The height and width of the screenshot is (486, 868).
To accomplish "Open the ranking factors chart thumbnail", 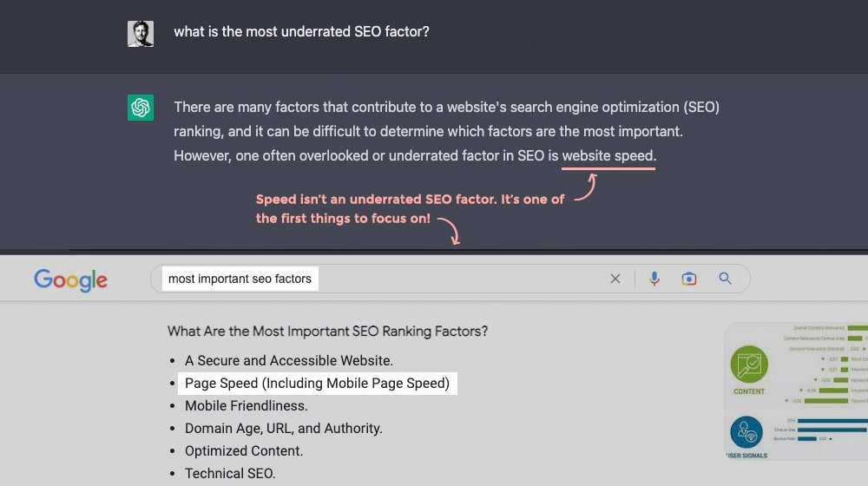I will [x=795, y=391].
